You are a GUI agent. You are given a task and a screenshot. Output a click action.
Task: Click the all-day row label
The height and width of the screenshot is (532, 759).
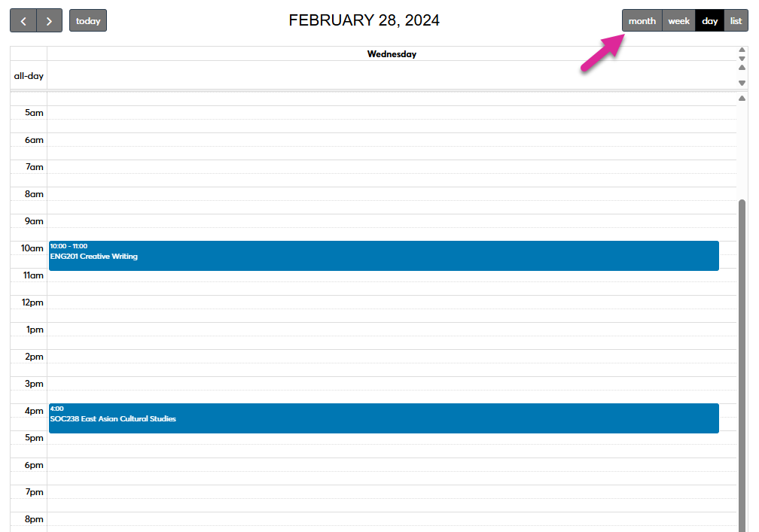pyautogui.click(x=28, y=75)
